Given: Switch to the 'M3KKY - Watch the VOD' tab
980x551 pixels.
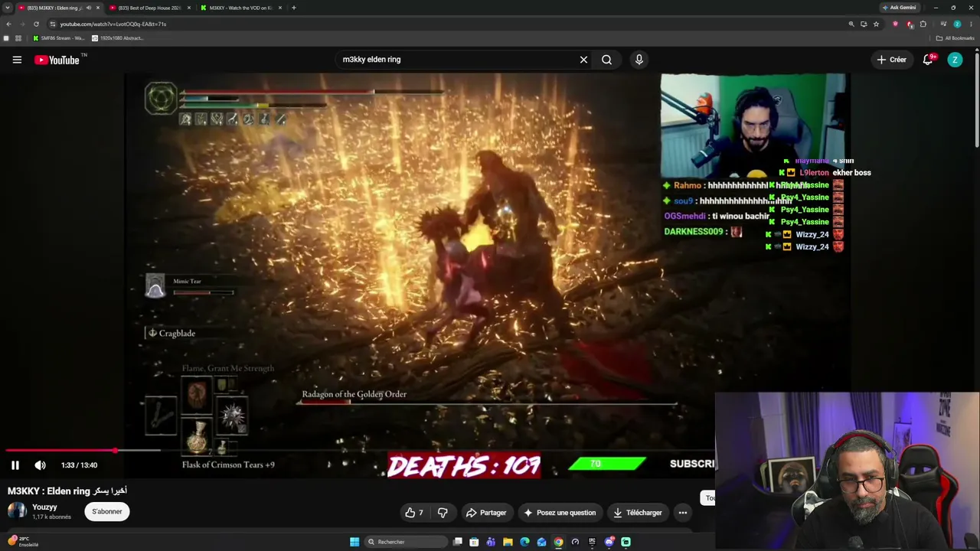Looking at the screenshot, I should click(x=240, y=8).
